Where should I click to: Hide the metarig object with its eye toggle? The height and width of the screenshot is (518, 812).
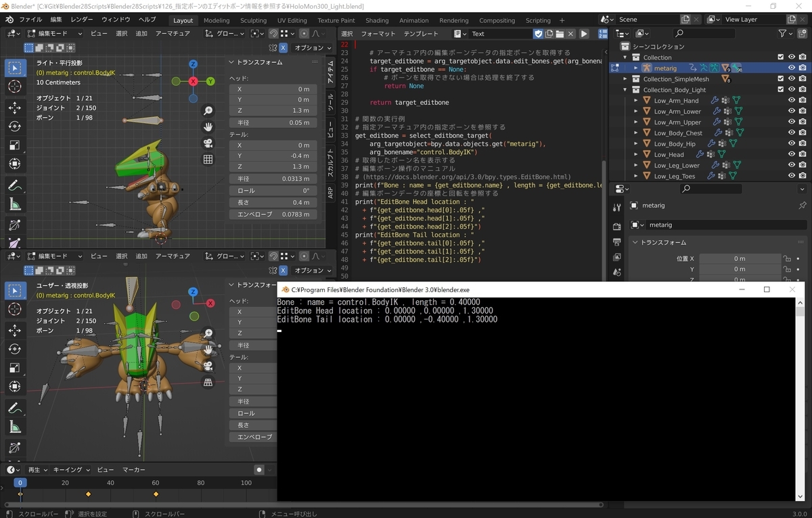792,68
